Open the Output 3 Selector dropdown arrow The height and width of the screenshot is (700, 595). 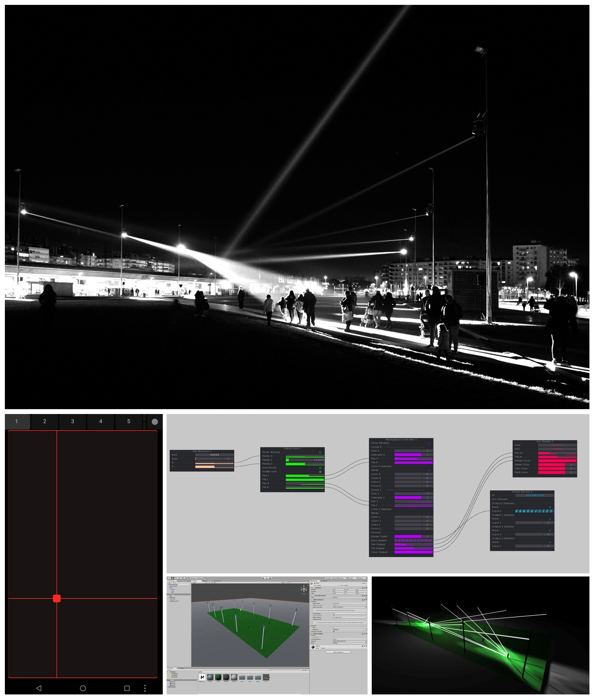coord(550,542)
